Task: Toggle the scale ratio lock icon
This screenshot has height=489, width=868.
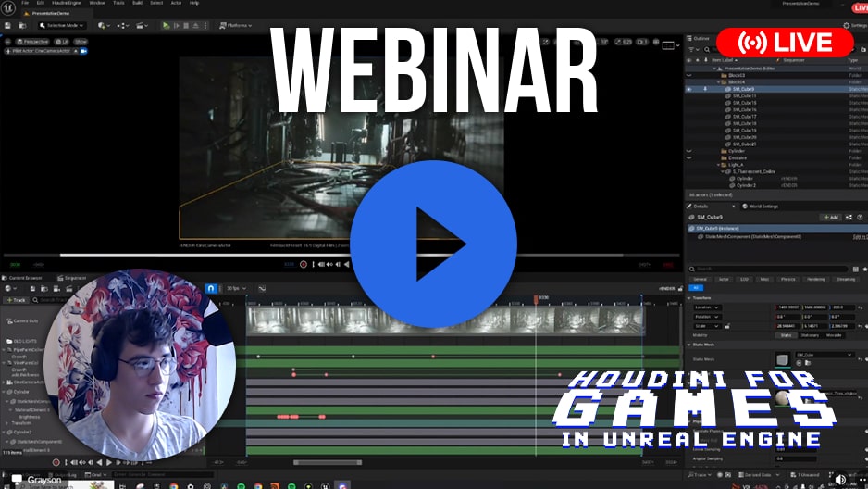Action: point(726,326)
